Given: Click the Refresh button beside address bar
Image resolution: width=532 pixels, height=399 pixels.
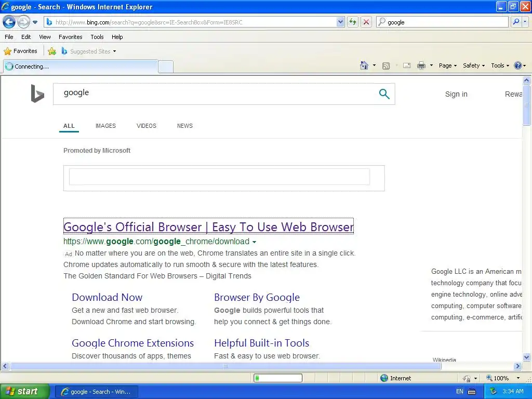Looking at the screenshot, I should [x=353, y=22].
